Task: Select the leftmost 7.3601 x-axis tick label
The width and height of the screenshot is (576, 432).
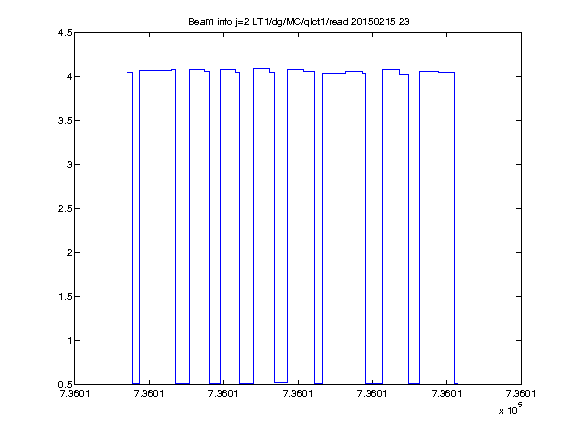Action: 75,394
